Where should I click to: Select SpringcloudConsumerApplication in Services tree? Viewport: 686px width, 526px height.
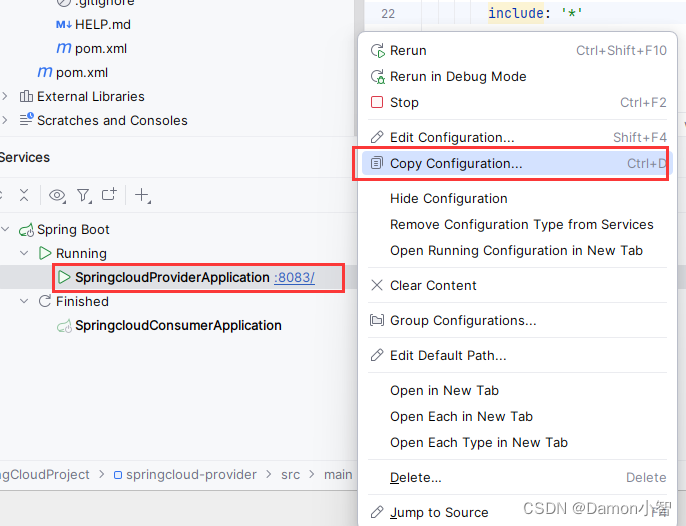[x=178, y=326]
